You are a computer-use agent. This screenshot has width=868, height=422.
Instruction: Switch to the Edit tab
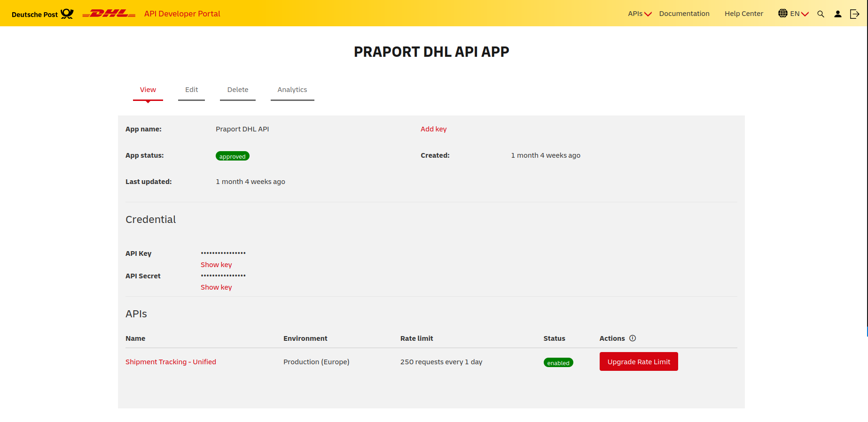[x=191, y=90]
